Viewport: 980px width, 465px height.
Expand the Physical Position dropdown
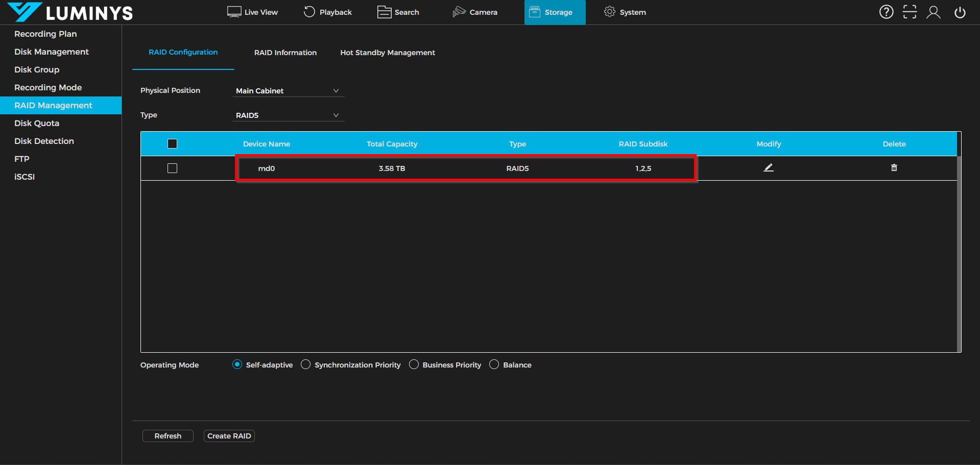288,90
